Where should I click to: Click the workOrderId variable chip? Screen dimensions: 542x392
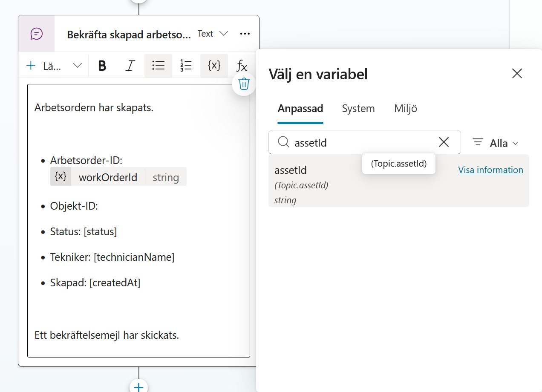118,176
